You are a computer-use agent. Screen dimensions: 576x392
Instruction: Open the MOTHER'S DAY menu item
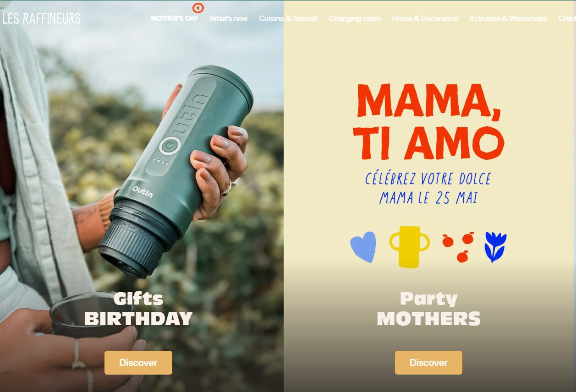(x=175, y=18)
